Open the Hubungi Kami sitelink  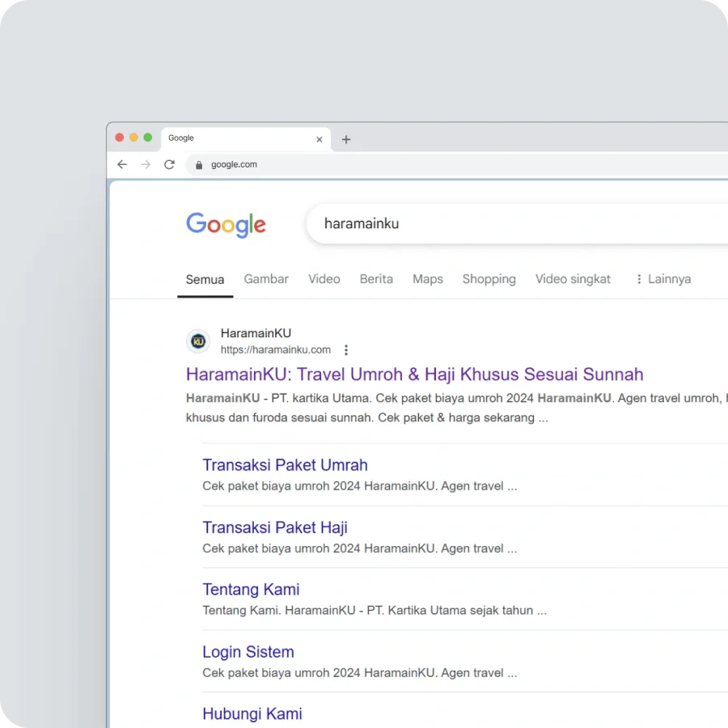[x=252, y=713]
